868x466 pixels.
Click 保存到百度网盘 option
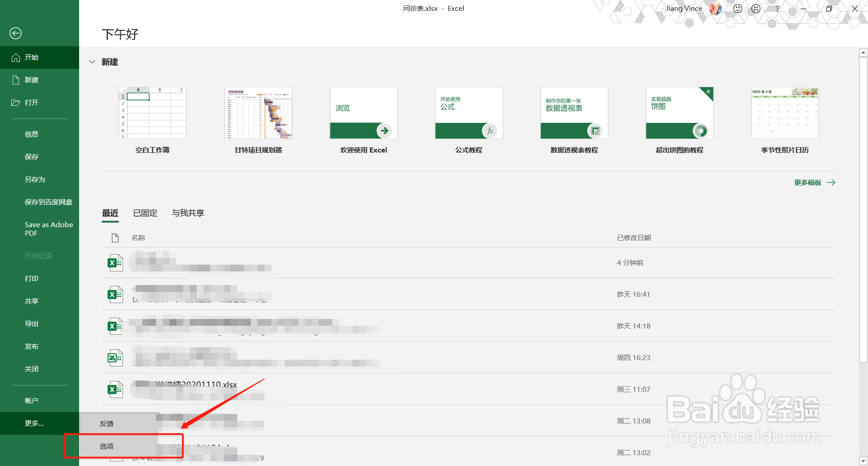39,202
